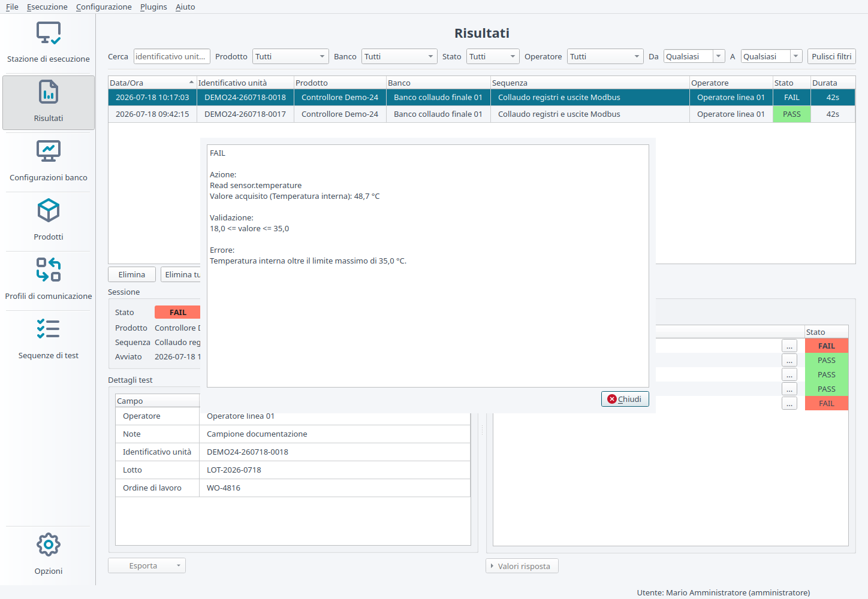This screenshot has height=599, width=868.
Task: Click the Elimina button
Action: pyautogui.click(x=132, y=274)
